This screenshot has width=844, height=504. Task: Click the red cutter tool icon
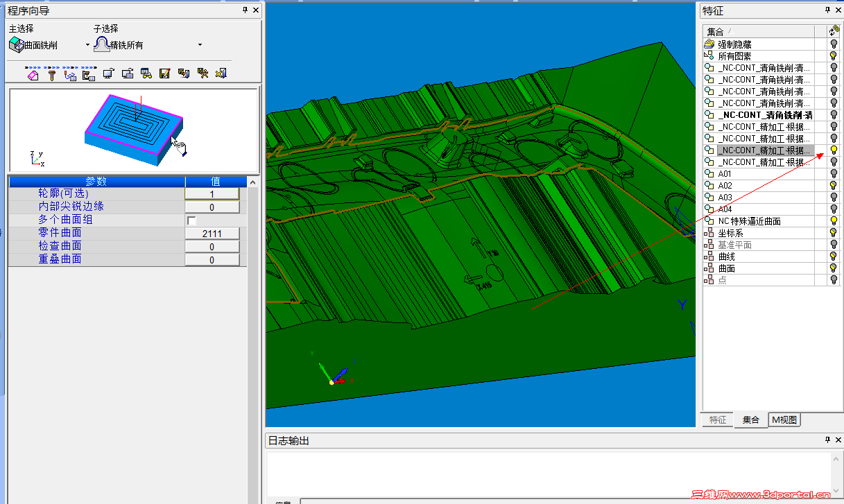51,73
